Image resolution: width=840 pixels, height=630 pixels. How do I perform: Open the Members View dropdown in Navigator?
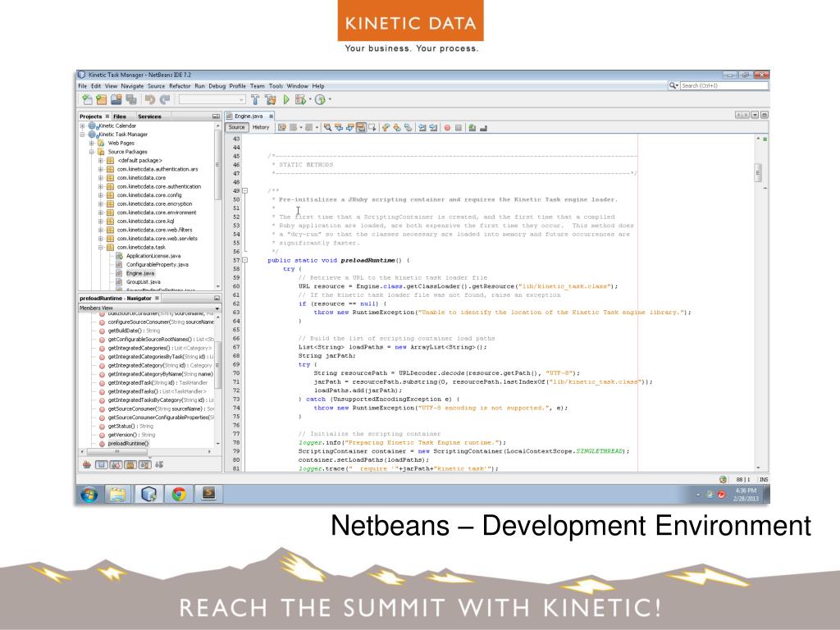pos(217,308)
